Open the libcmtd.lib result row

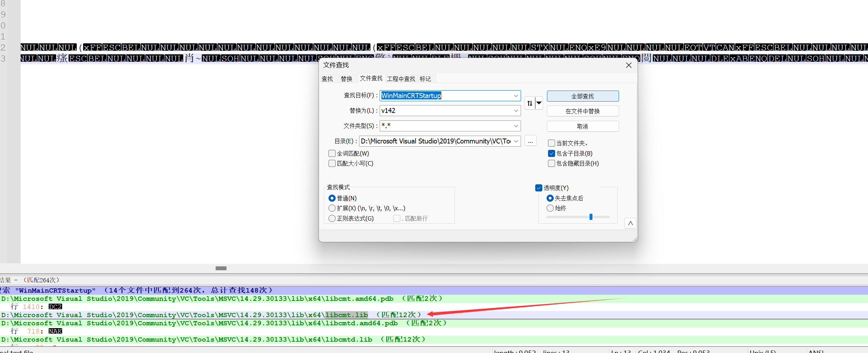tap(434, 340)
